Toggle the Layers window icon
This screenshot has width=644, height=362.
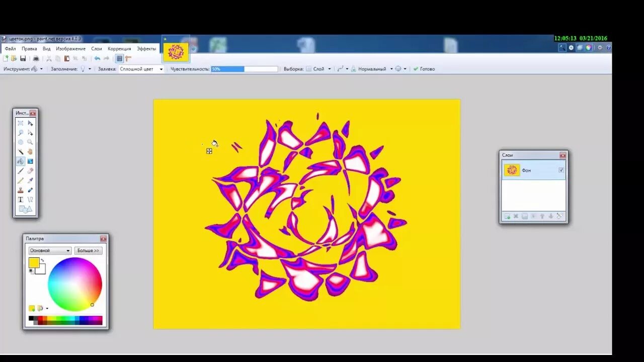pyautogui.click(x=580, y=47)
